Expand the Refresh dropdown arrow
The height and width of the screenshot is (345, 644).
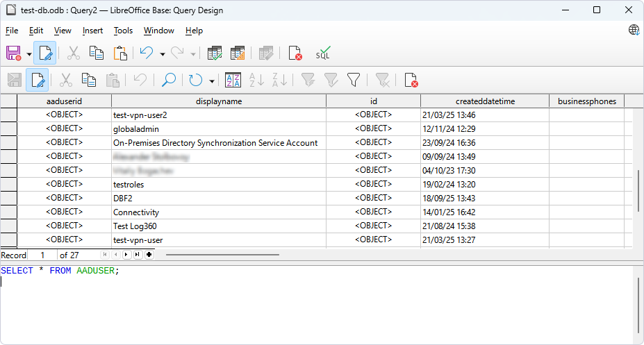(x=211, y=81)
